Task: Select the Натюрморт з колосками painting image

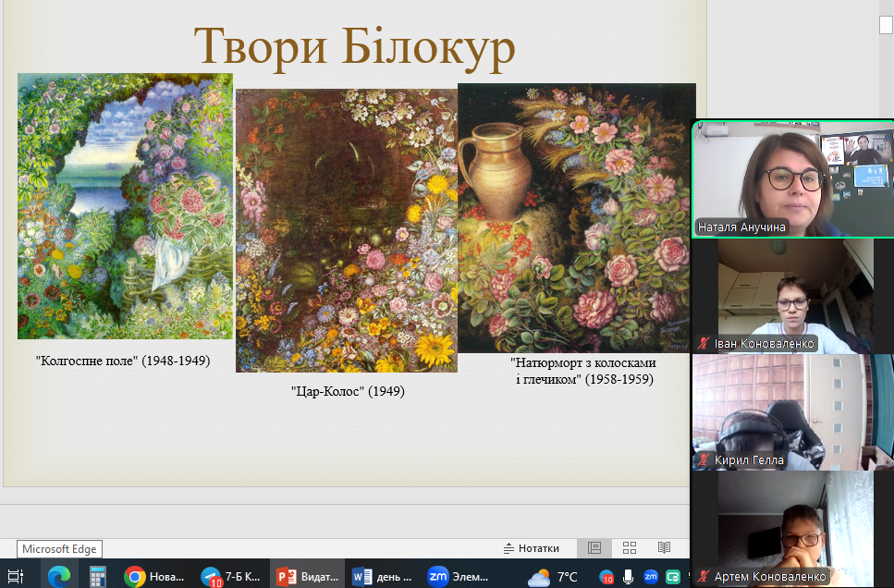Action: (x=576, y=218)
